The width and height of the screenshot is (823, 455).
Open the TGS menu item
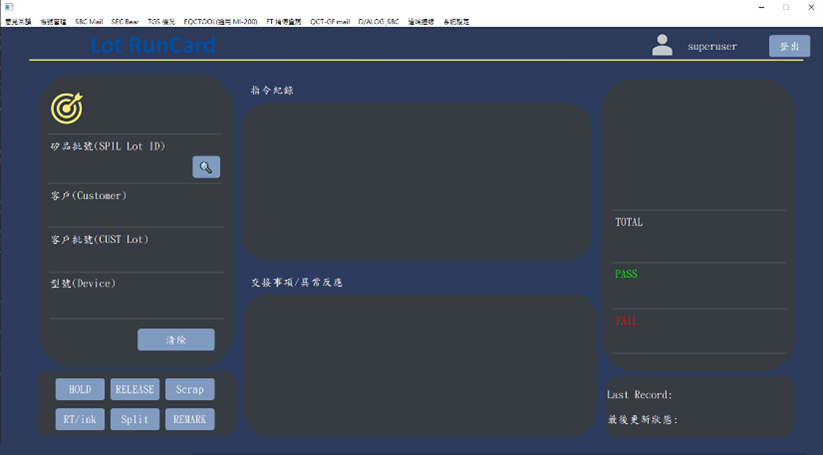(x=161, y=22)
